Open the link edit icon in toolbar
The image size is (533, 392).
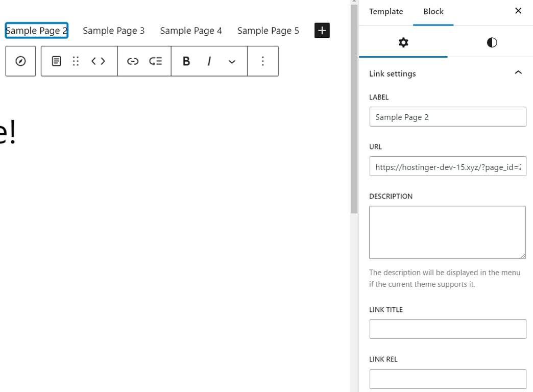click(133, 61)
